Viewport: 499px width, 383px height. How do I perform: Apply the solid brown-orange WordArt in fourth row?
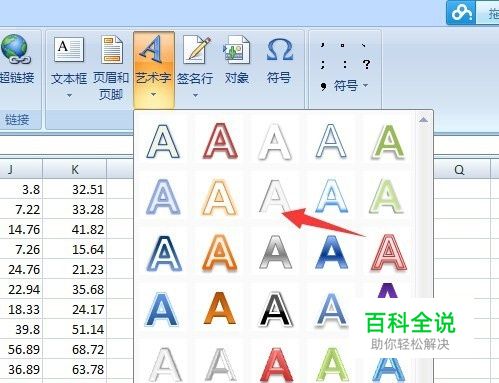pyautogui.click(x=220, y=308)
